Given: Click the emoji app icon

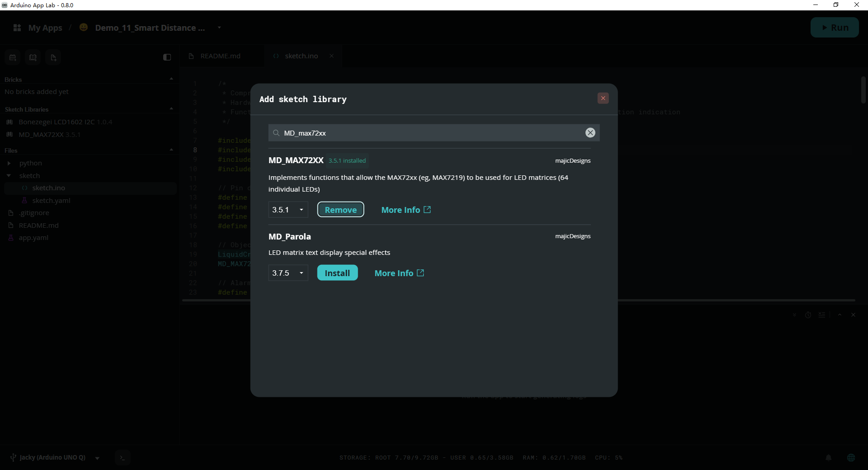Looking at the screenshot, I should 84,27.
